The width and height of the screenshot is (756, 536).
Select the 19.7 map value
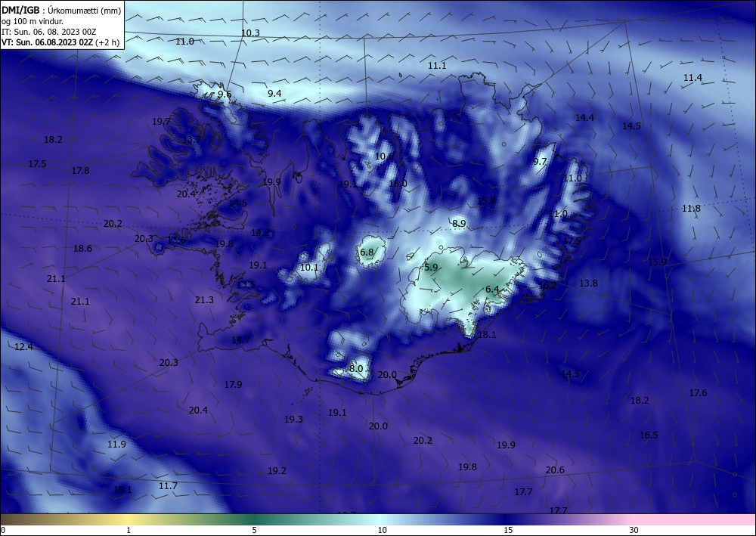pyautogui.click(x=161, y=122)
